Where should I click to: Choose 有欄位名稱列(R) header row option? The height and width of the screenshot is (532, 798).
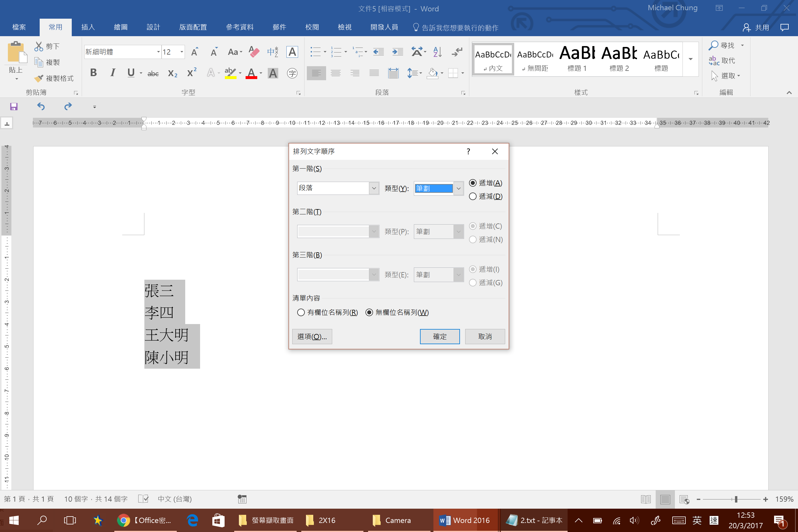click(301, 312)
